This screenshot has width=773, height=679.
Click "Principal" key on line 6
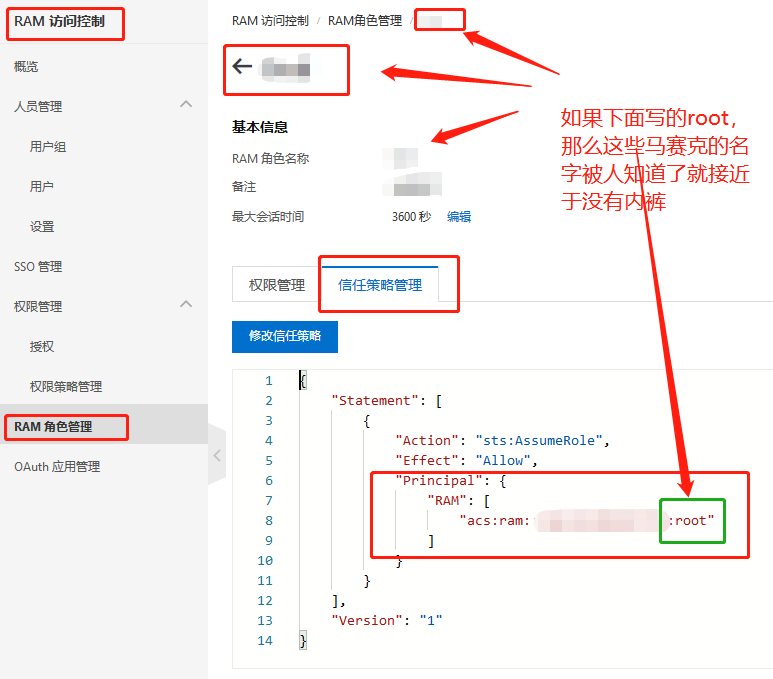point(439,480)
